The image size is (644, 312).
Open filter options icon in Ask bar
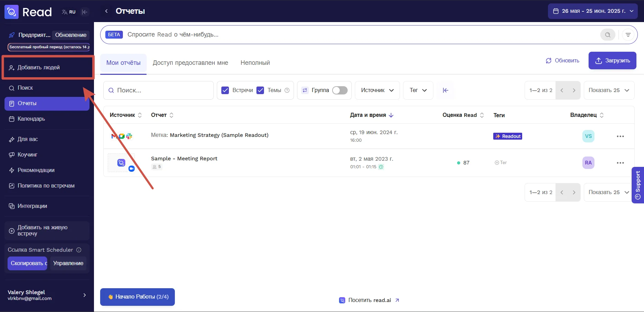click(628, 35)
